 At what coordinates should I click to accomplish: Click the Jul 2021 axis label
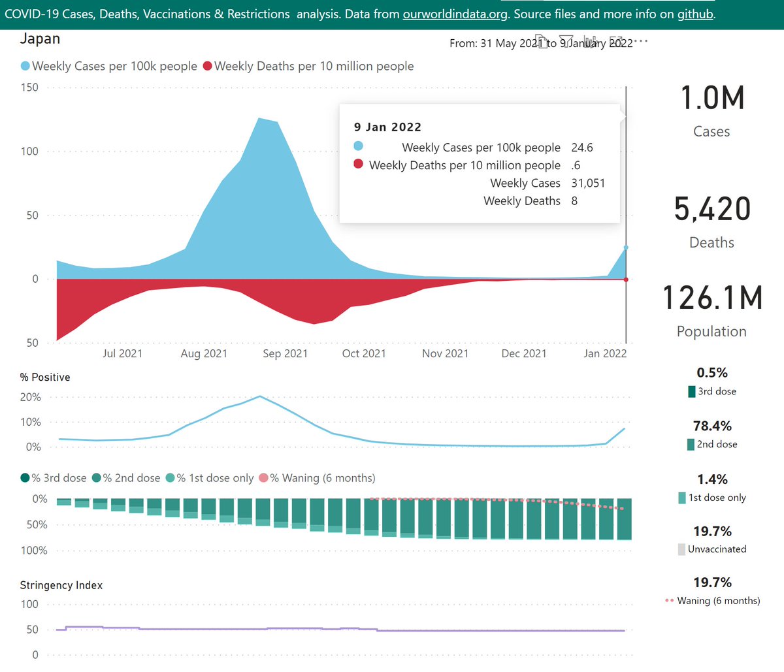tap(122, 353)
